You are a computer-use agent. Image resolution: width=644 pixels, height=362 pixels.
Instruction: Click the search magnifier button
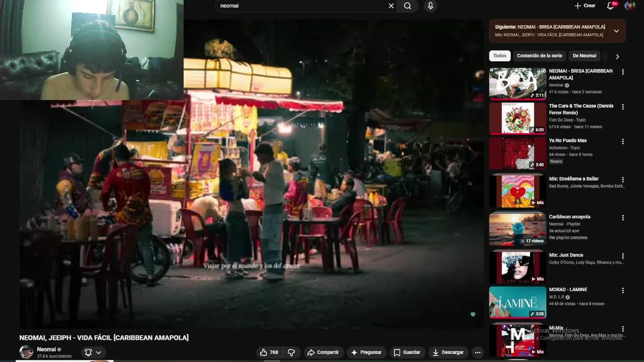pos(408,6)
